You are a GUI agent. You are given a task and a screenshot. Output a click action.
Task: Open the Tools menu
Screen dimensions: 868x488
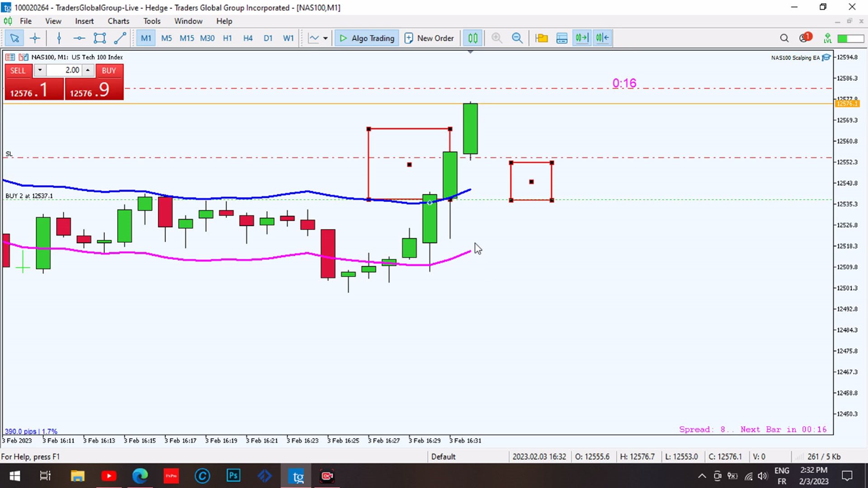152,21
